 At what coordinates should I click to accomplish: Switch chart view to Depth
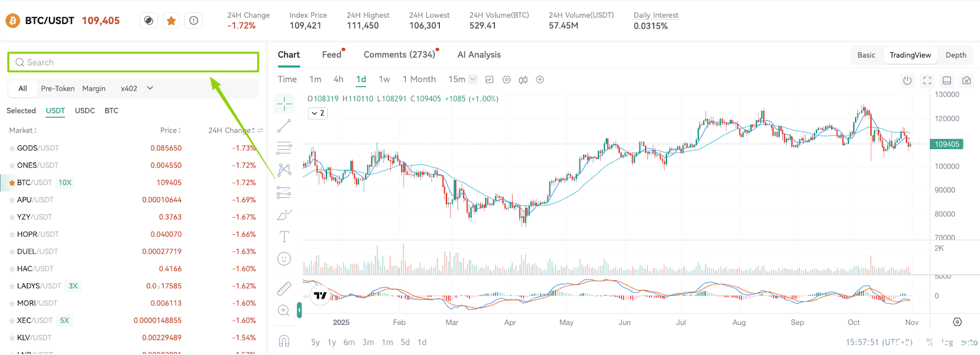point(956,55)
